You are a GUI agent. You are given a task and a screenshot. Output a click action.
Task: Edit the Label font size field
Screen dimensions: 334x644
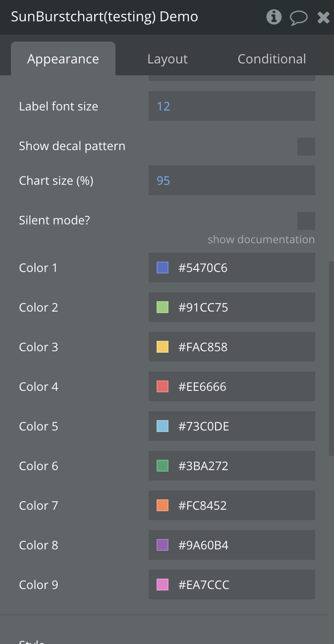pos(231,106)
